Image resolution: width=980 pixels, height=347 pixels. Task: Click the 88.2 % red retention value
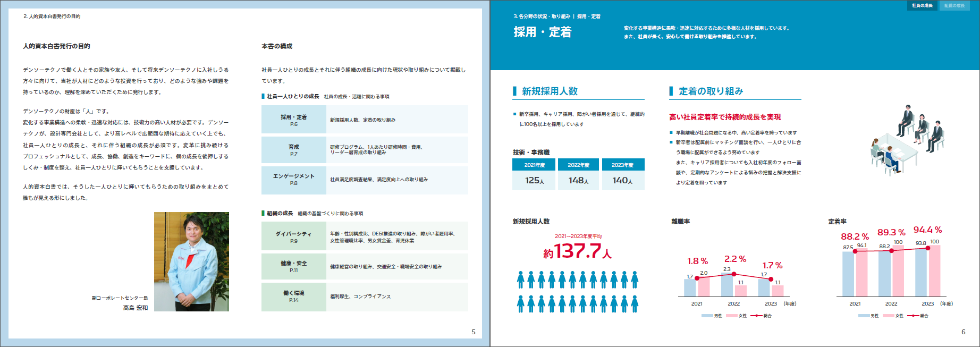tap(855, 237)
